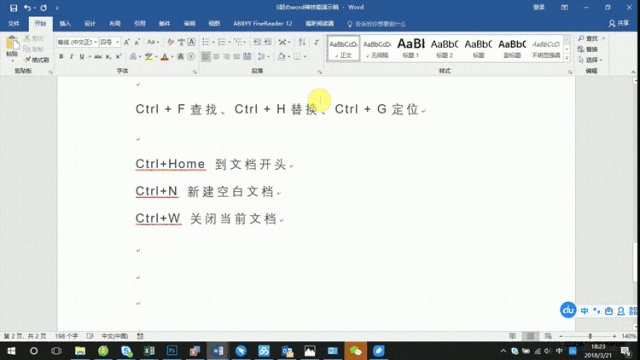Click the Character Border icon
The height and width of the screenshot is (360, 640).
191,42
